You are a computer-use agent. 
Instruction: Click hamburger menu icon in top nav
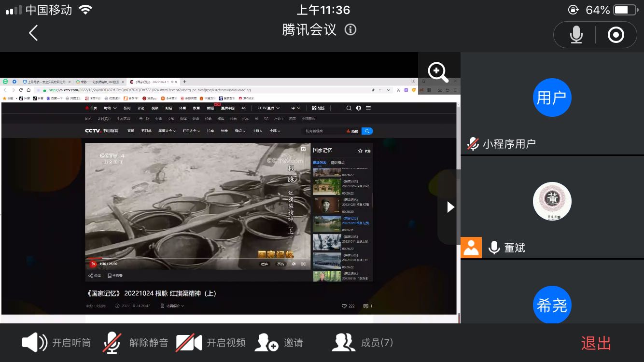pos(368,108)
